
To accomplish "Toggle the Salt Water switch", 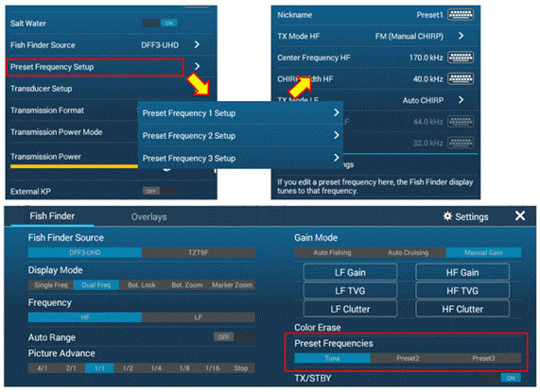I will [160, 23].
